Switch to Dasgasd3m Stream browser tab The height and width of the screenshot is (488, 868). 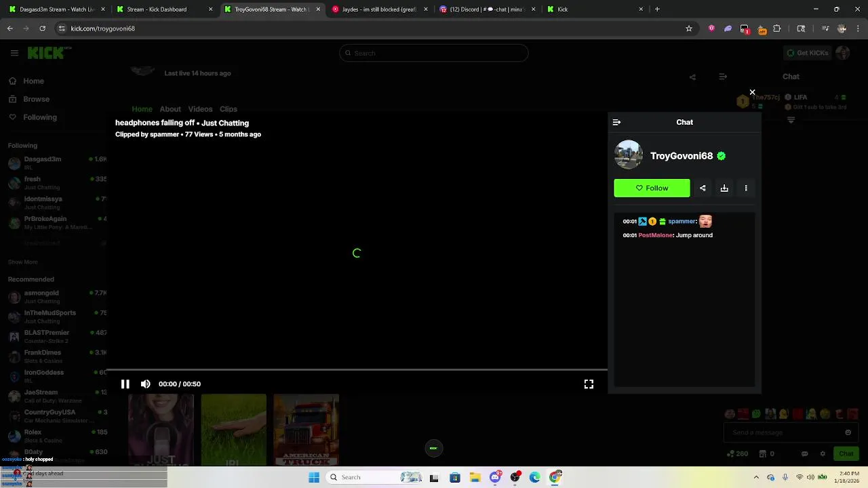(x=58, y=9)
